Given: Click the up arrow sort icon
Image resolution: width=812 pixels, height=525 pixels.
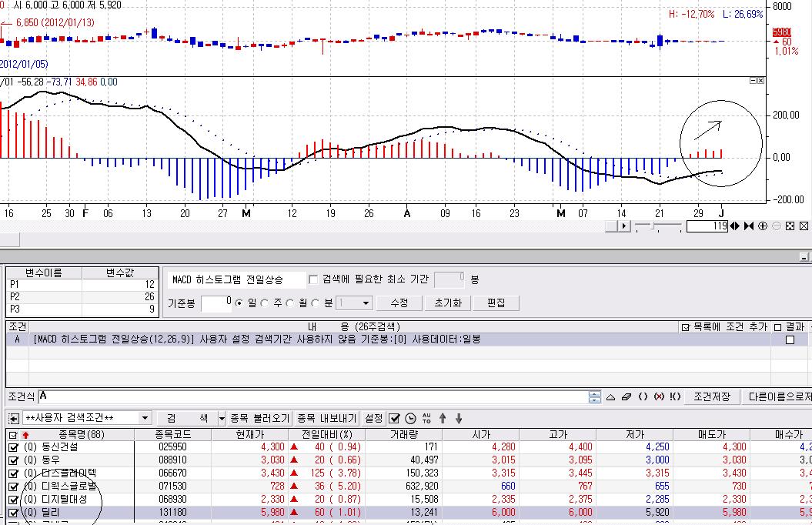Looking at the screenshot, I should (x=443, y=418).
